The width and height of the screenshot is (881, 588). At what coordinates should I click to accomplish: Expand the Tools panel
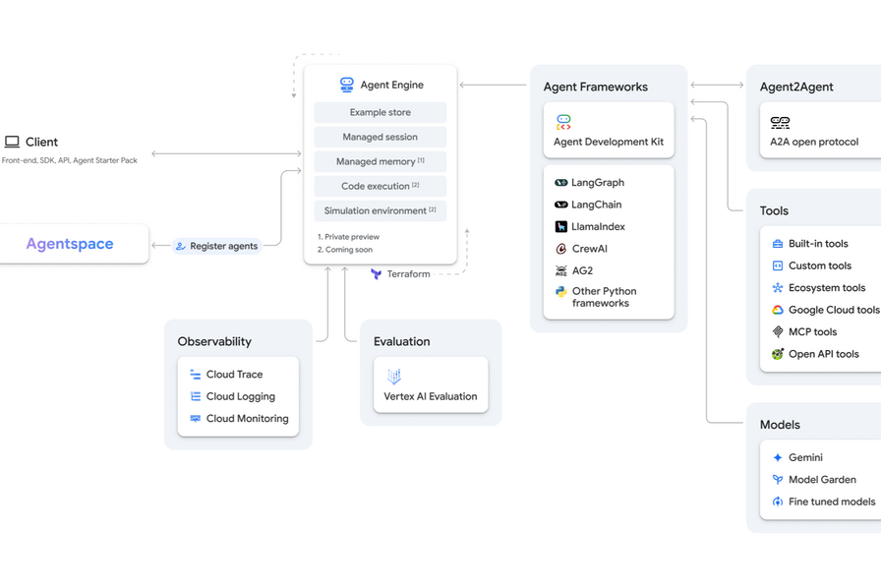pos(774,210)
